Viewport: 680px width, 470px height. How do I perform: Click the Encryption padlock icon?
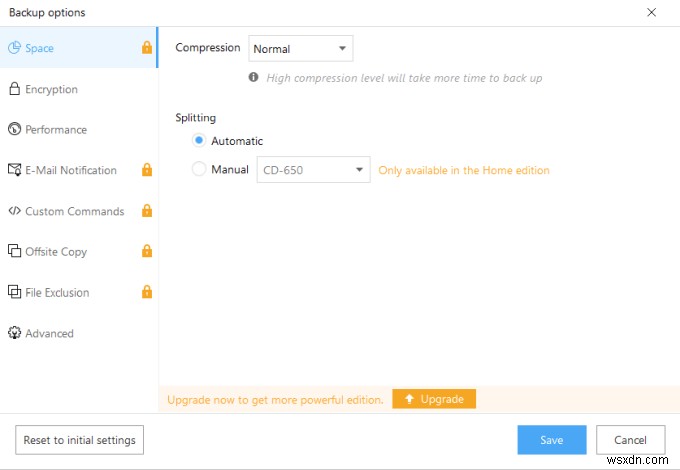pos(15,89)
